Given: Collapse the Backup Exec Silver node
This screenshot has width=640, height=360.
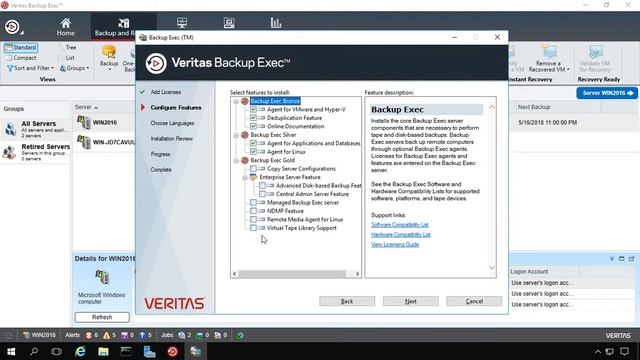Looking at the screenshot, I should point(236,135).
